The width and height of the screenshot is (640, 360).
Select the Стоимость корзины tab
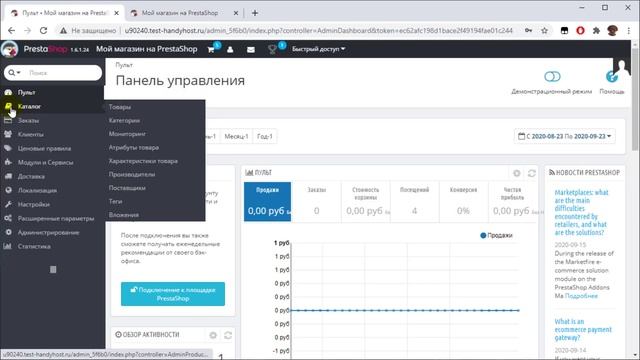pyautogui.click(x=366, y=202)
